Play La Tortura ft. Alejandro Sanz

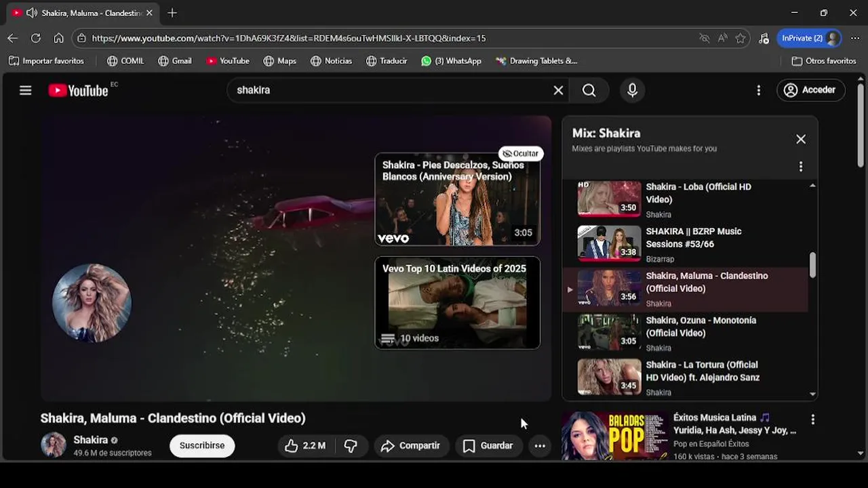point(685,378)
